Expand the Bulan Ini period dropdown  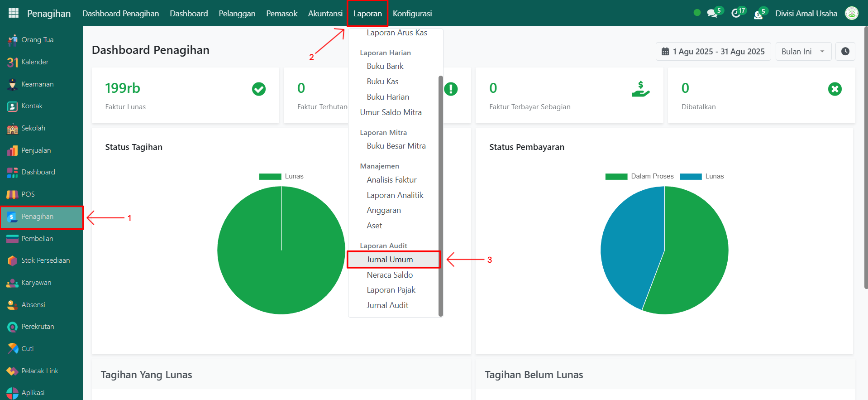[803, 52]
